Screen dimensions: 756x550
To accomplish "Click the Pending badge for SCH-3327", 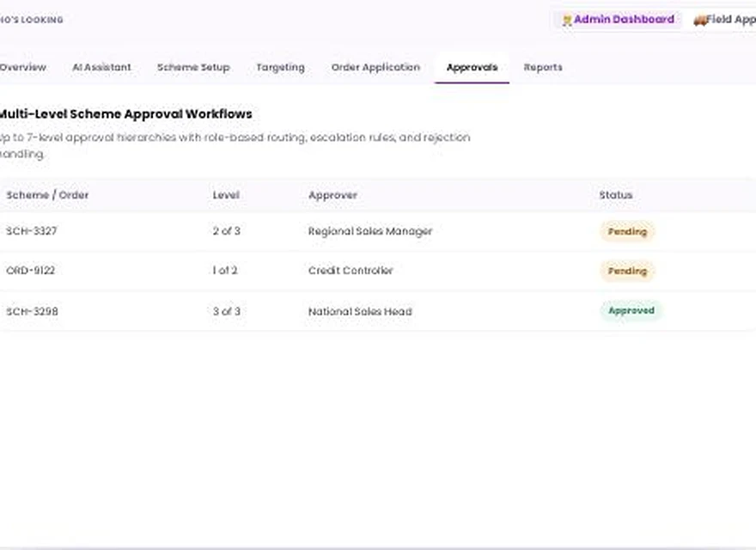I will [x=627, y=231].
